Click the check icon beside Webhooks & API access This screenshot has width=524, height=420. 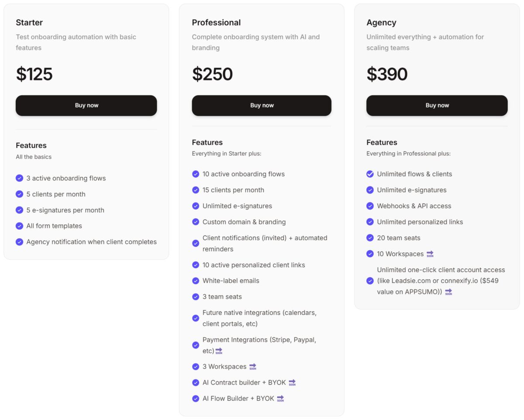click(370, 206)
